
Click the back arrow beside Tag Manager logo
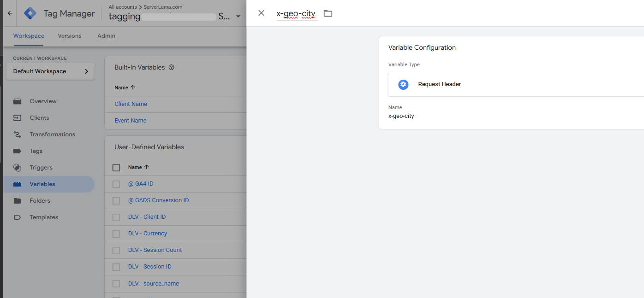[10, 13]
